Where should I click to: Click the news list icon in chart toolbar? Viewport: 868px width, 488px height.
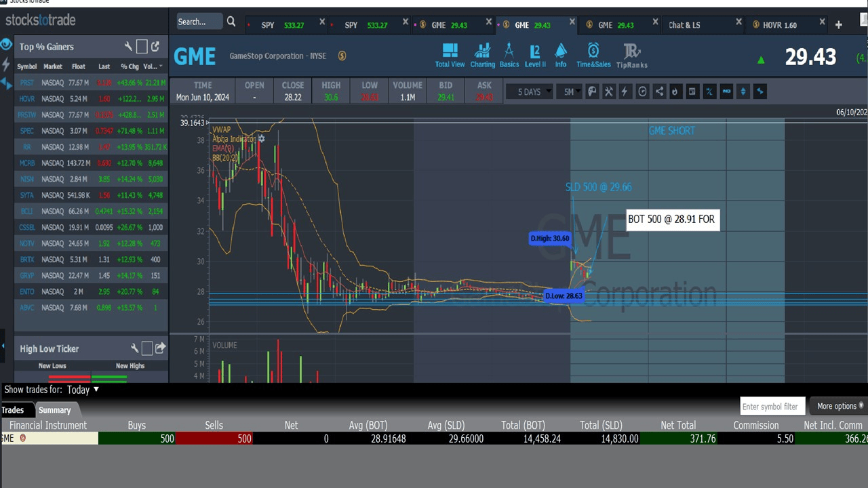coord(692,91)
